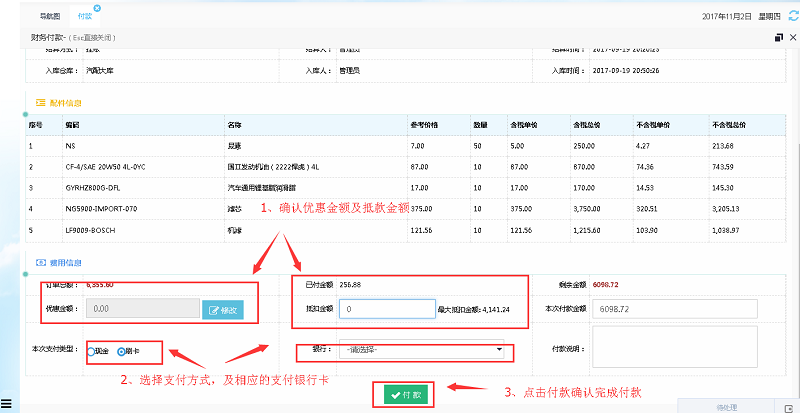Click the remaining amount 6098.72 in red
This screenshot has width=800, height=413.
606,284
